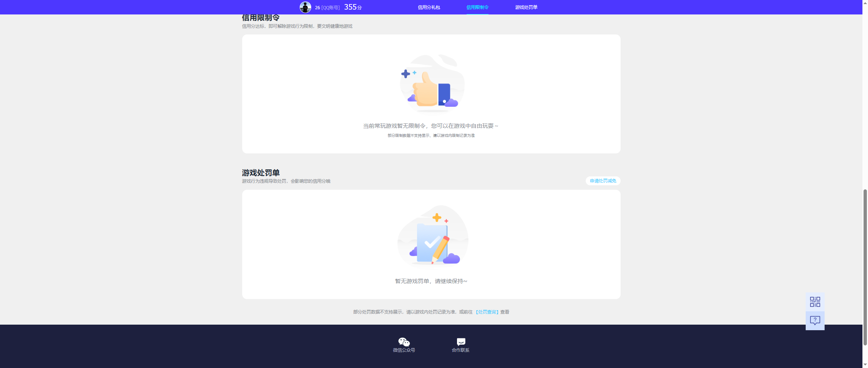This screenshot has height=368, width=868.
Task: Click the 合作联系 chat bubble icon
Action: click(x=461, y=342)
